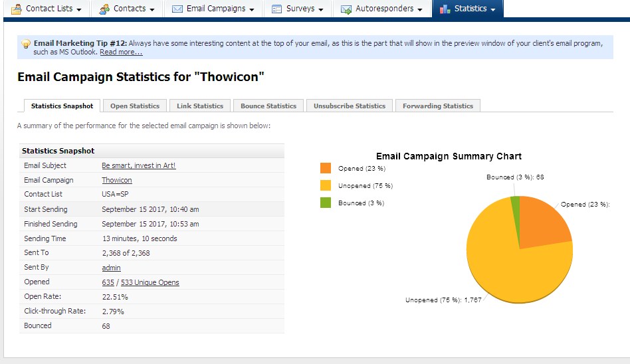
Task: Expand the Contact Lists dropdown arrow
Action: coord(79,10)
